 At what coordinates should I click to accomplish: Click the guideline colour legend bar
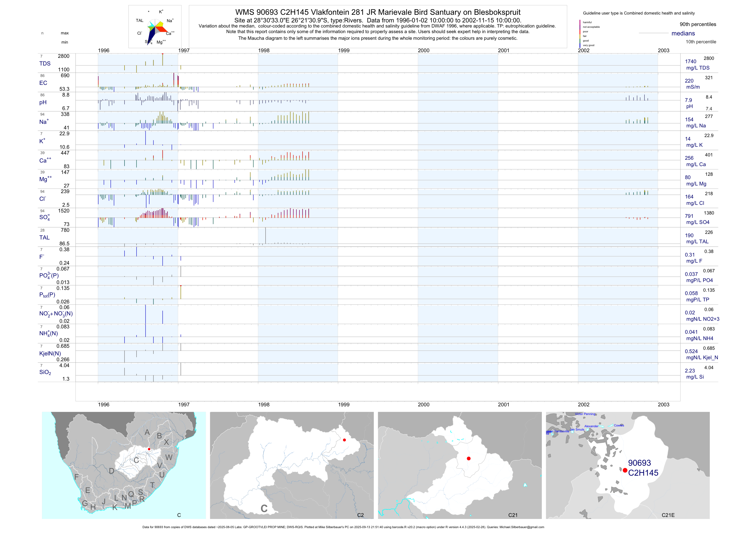click(x=580, y=34)
